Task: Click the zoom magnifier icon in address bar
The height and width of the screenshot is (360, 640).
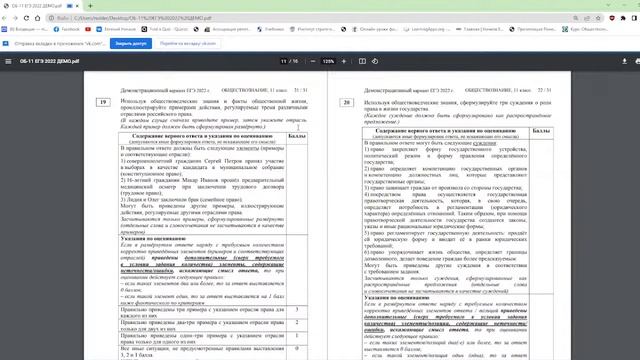Action: [x=576, y=18]
